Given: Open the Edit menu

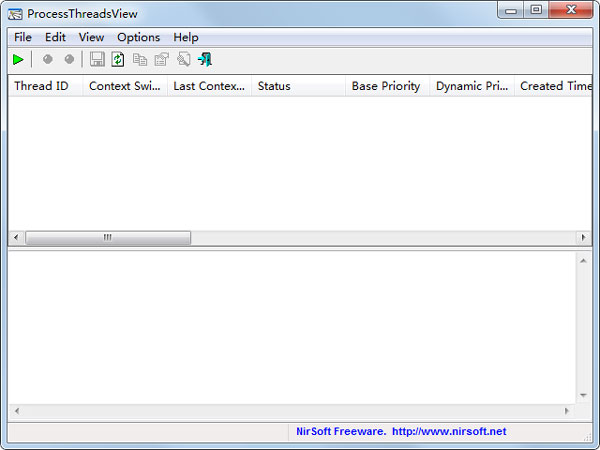Looking at the screenshot, I should [x=55, y=38].
